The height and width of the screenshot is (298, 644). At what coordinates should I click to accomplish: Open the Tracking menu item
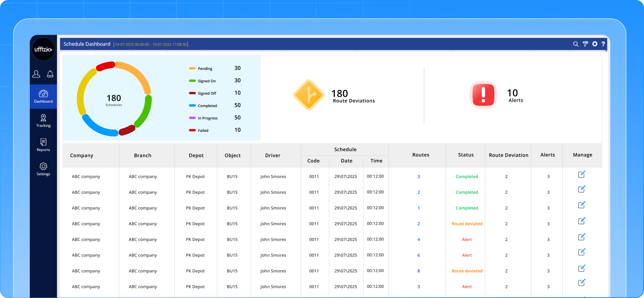coord(43,120)
